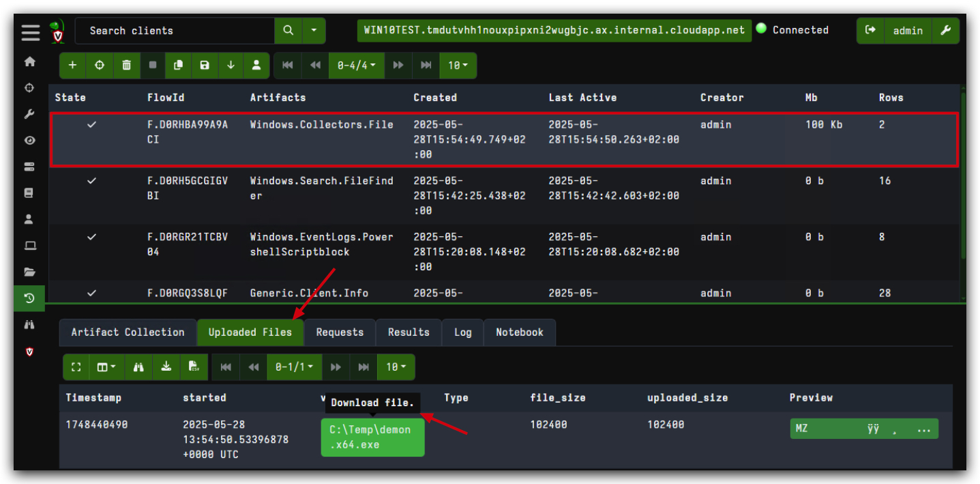The image size is (980, 484).
Task: Select the Artifact Collection tab
Action: point(128,332)
